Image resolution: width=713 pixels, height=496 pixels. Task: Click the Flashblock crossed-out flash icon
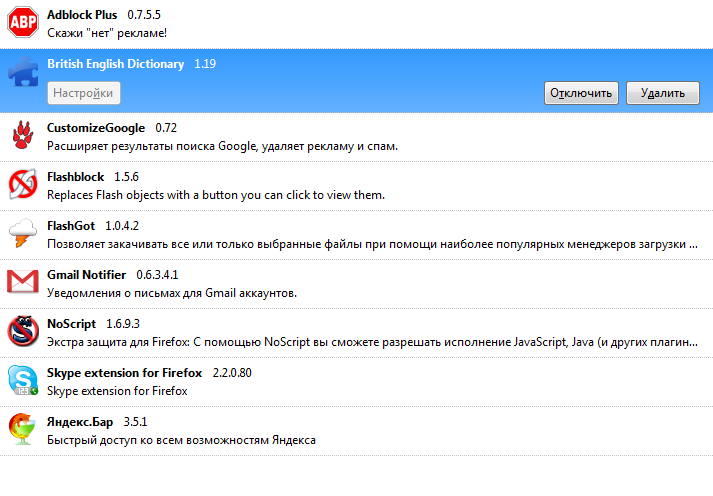(23, 184)
